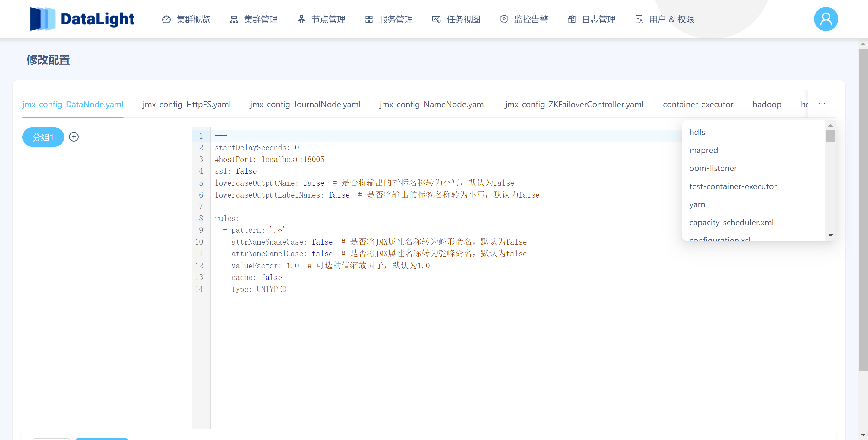Switch to hadoop tab
This screenshot has width=868, height=440.
tap(767, 105)
